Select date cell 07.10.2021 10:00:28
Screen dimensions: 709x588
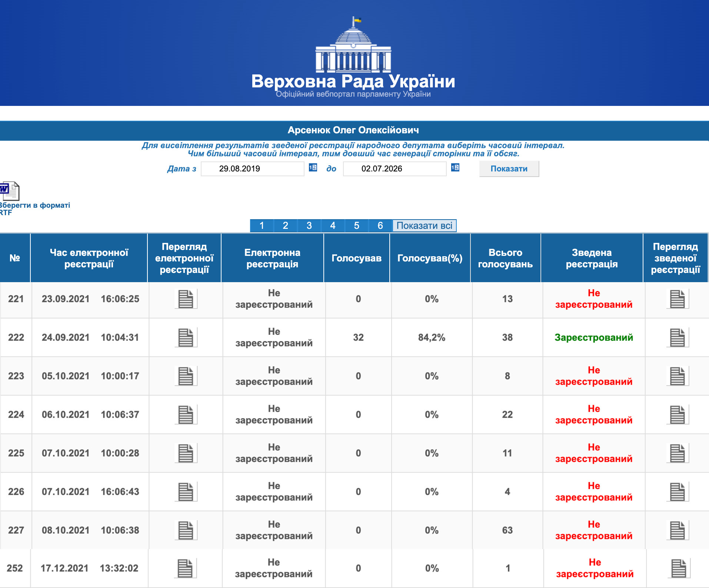pos(90,453)
